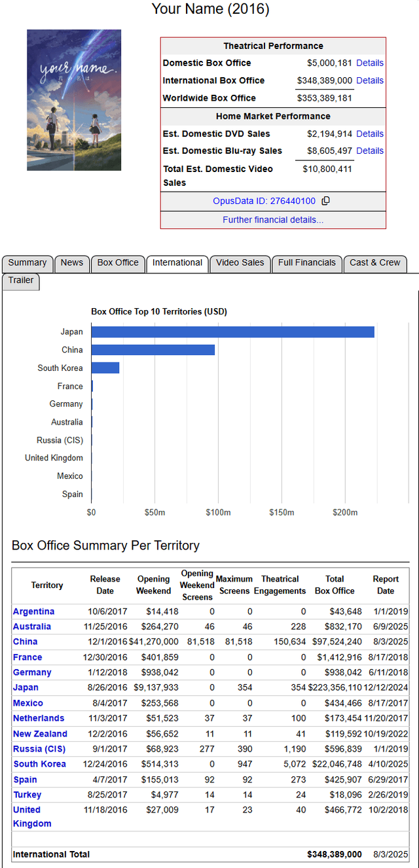This screenshot has width=419, height=868.
Task: Select the Video Sales tab
Action: pos(240,263)
